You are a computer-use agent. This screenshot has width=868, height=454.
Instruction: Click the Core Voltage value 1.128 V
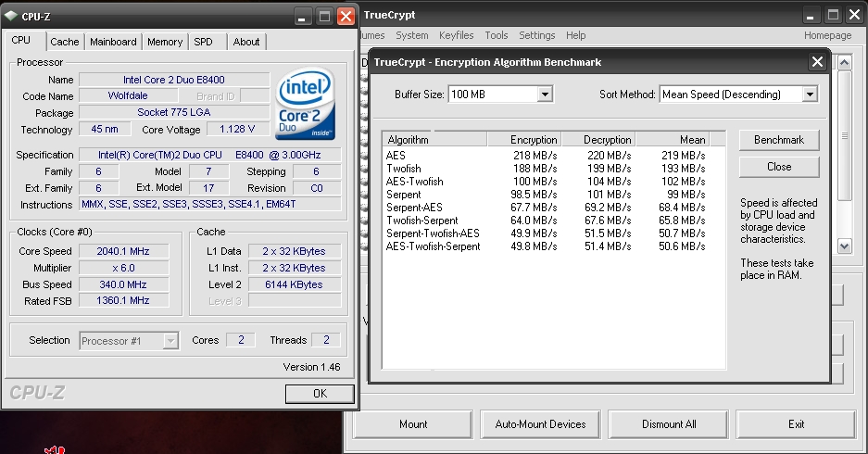point(237,129)
